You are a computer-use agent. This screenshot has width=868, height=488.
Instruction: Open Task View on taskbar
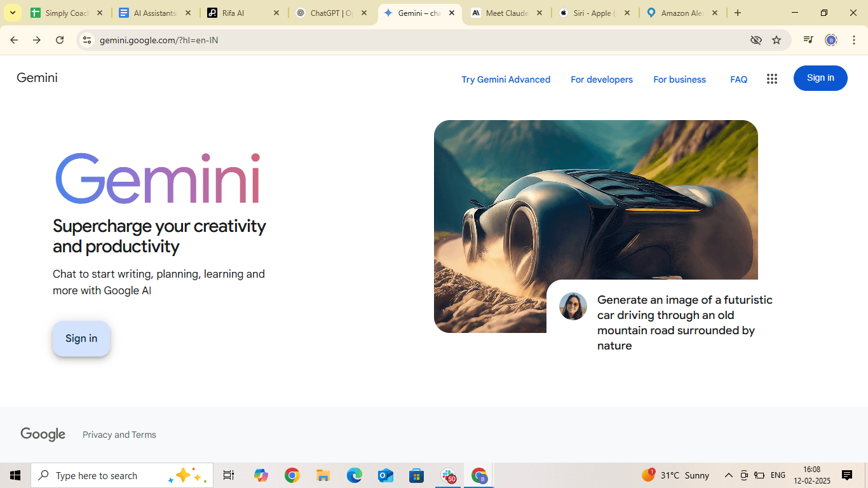pyautogui.click(x=229, y=475)
